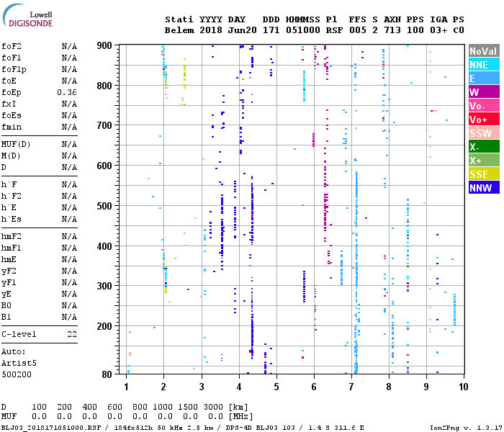Viewport: 504px width, 432px height.
Task: Select the NNE legend swatch
Action: pyautogui.click(x=484, y=65)
